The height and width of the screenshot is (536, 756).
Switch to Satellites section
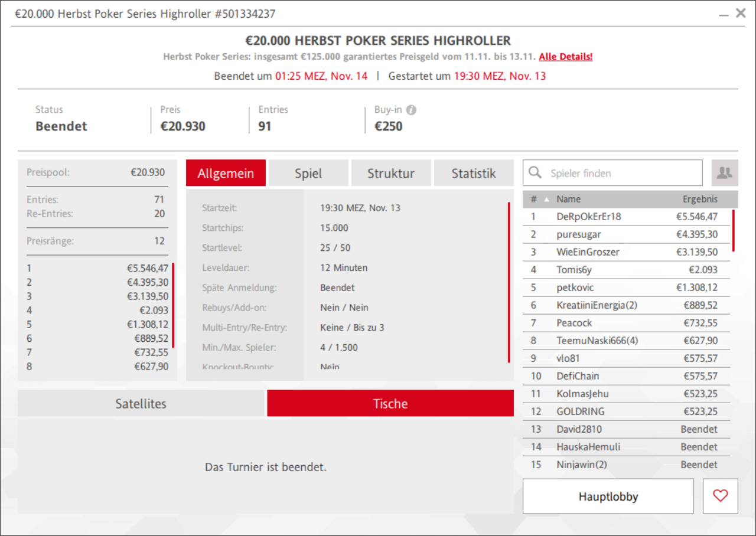coord(141,404)
